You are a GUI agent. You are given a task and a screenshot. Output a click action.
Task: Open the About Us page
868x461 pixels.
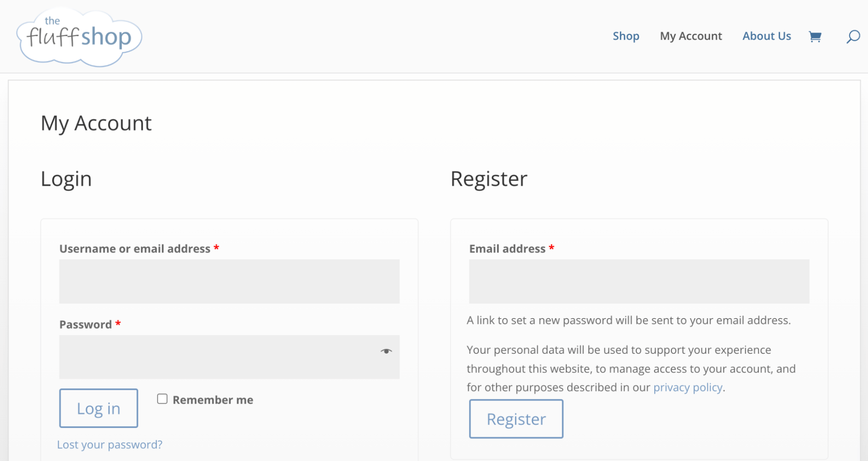(x=766, y=36)
